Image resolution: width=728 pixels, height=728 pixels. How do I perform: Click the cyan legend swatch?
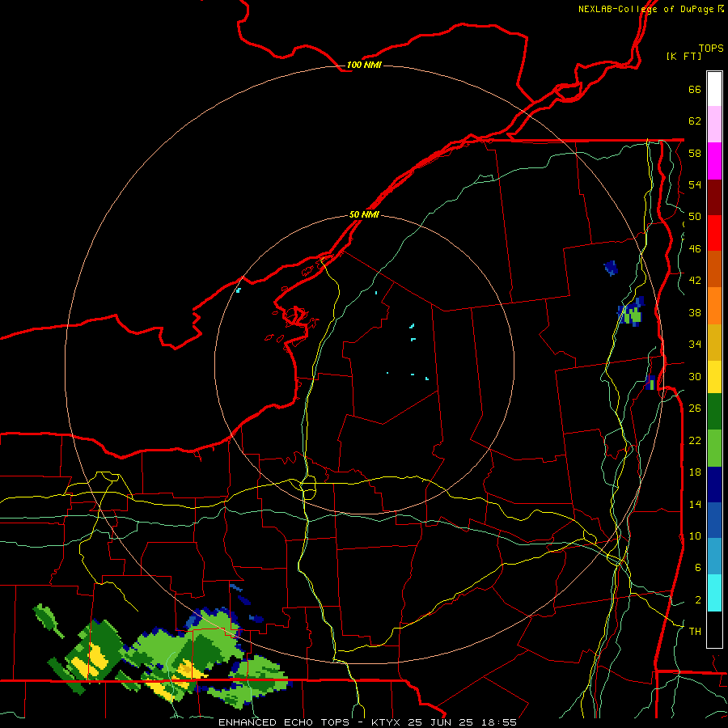coord(714,593)
